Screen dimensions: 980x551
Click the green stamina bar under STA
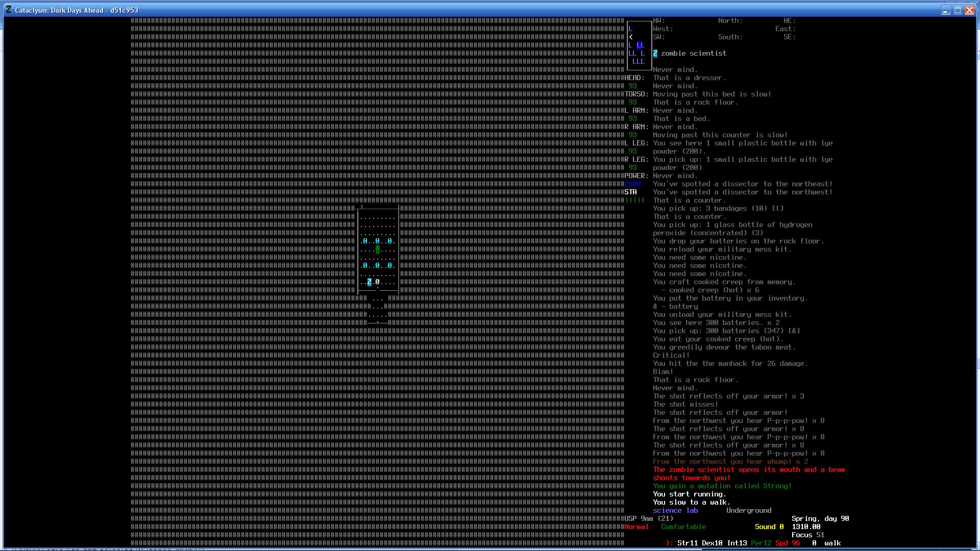click(x=635, y=201)
